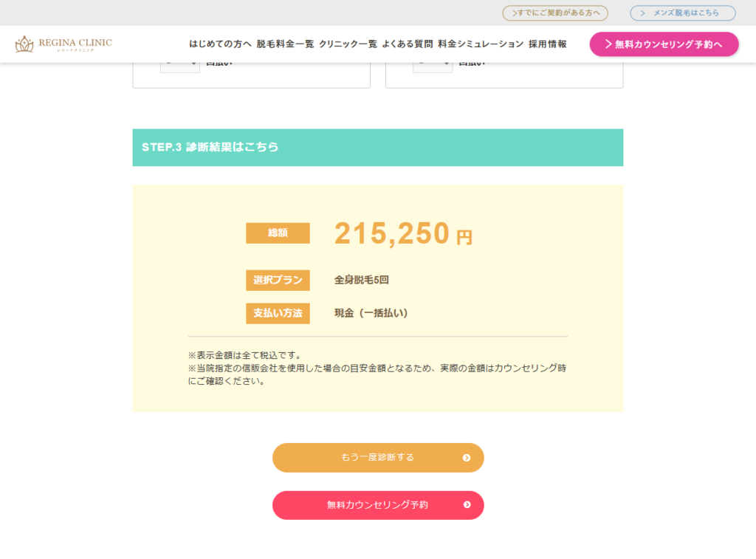Open 脱毛料金一覧 menu item
This screenshot has height=559, width=756.
pos(285,44)
